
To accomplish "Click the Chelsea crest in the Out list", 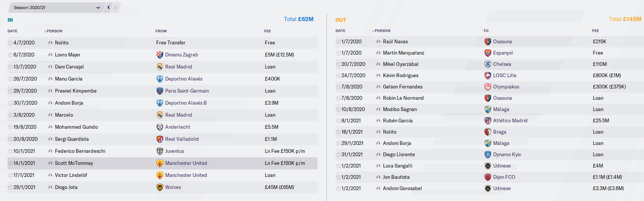I will tap(488, 64).
